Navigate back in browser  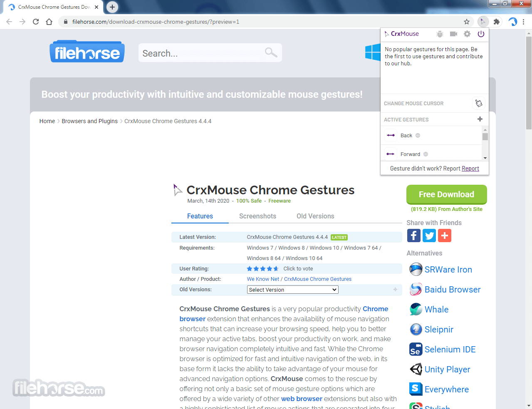[x=9, y=22]
